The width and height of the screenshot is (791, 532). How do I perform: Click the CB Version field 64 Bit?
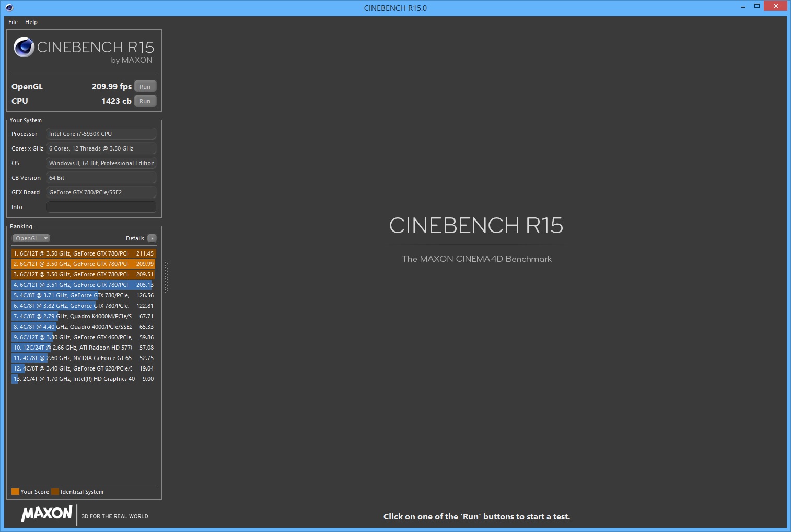[x=101, y=178]
